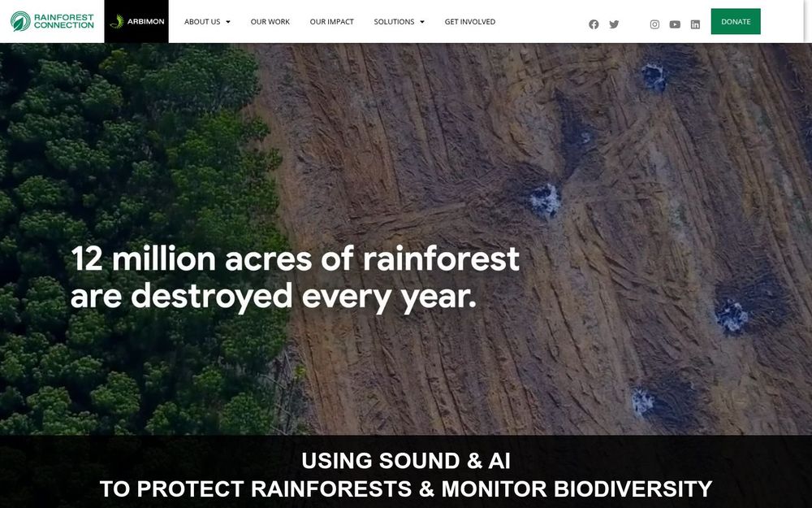Go to the Our Work page
Image resolution: width=812 pixels, height=508 pixels.
[270, 22]
